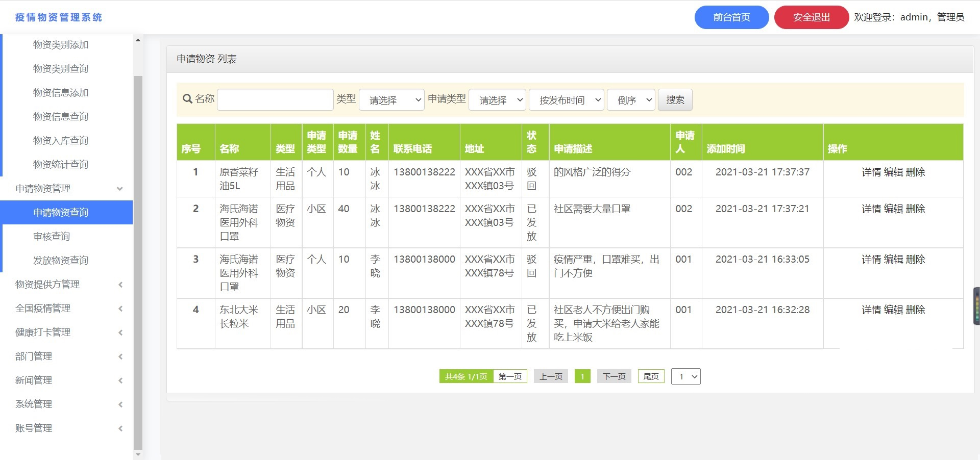Open the page number select in pagination

click(x=686, y=376)
